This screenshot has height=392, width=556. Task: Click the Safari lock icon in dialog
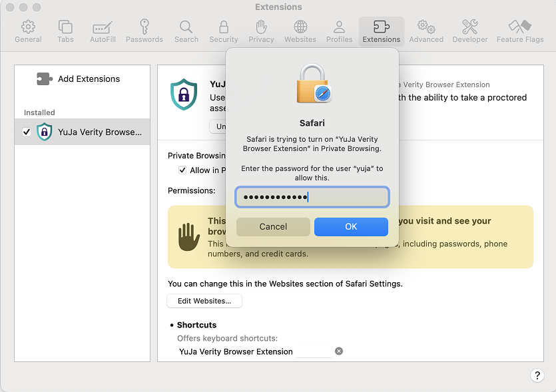[314, 84]
